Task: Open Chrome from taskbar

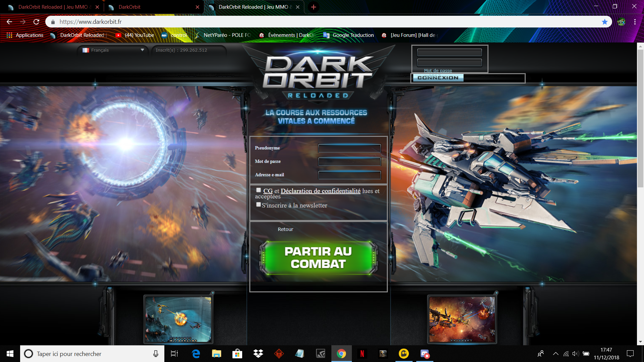Action: coord(341,354)
